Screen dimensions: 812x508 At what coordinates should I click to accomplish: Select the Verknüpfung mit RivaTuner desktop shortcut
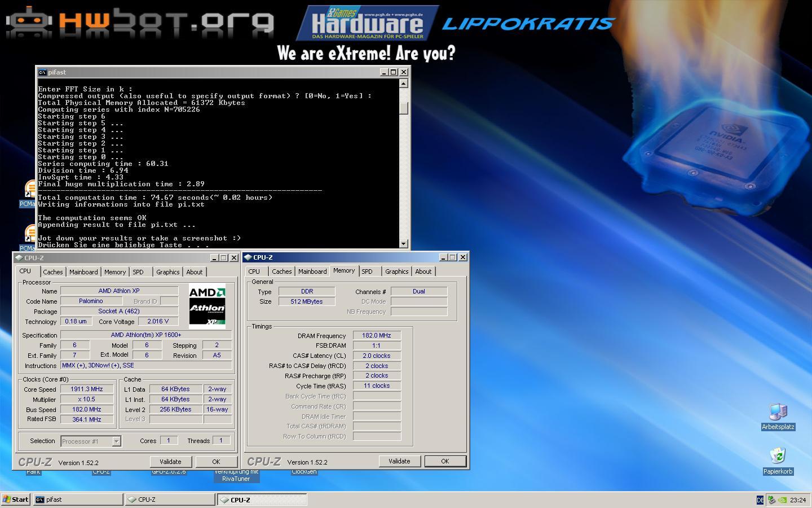tap(236, 475)
